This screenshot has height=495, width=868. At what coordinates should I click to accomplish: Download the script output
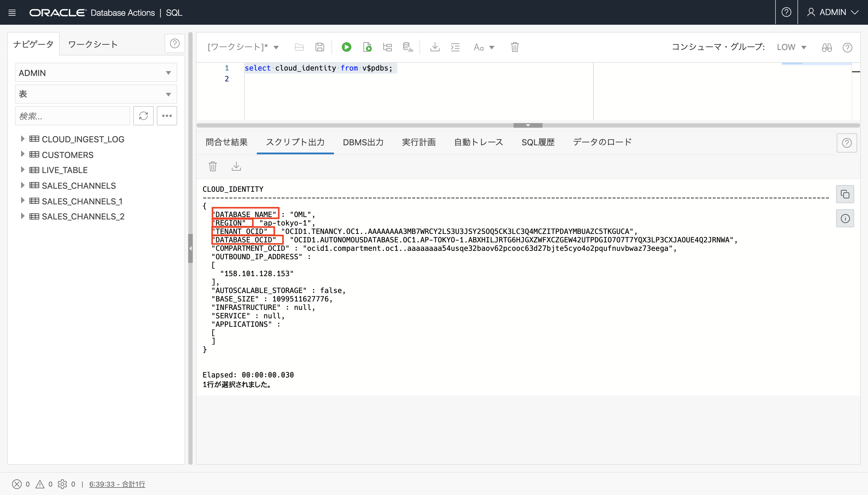[x=236, y=166]
